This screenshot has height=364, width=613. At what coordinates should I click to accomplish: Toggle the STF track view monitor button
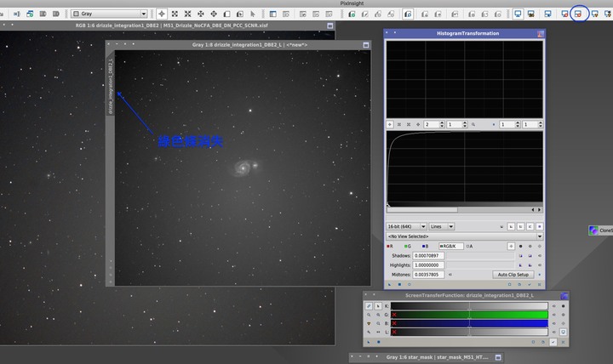[564, 332]
